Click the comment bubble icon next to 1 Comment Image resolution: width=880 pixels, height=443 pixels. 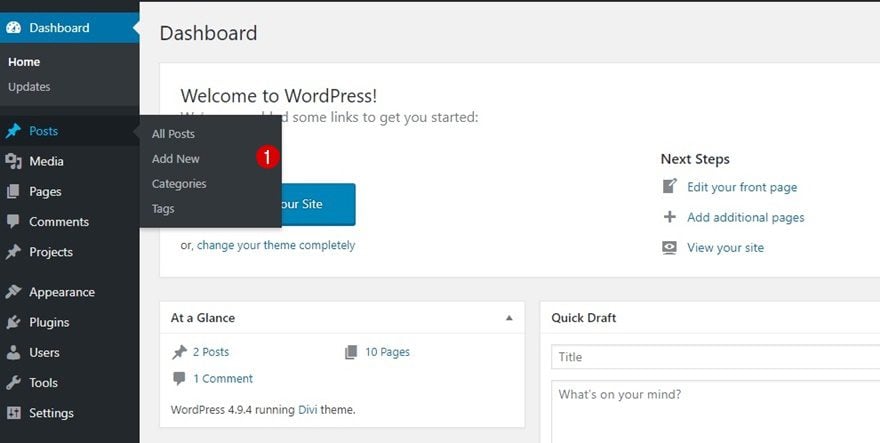click(179, 378)
